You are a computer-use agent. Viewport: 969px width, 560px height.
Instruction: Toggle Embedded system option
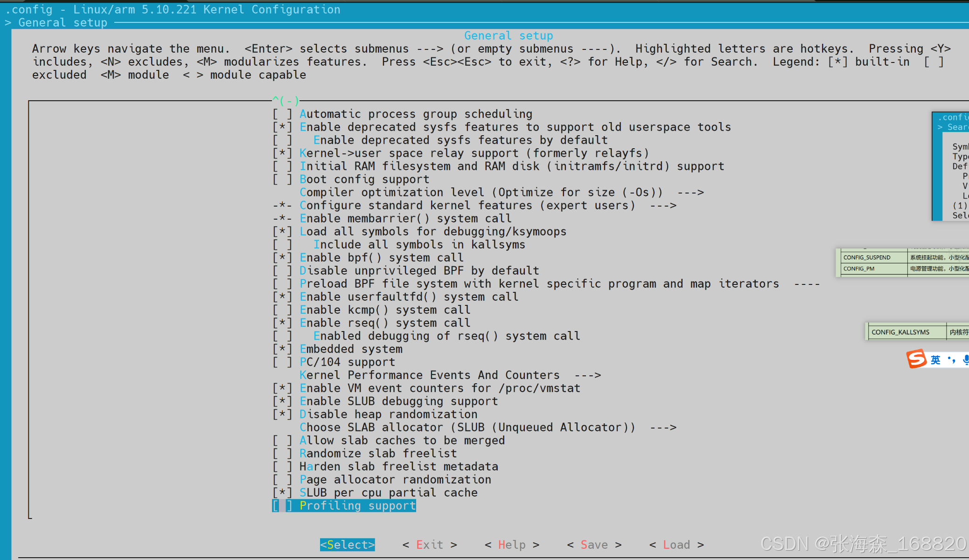[x=282, y=349]
